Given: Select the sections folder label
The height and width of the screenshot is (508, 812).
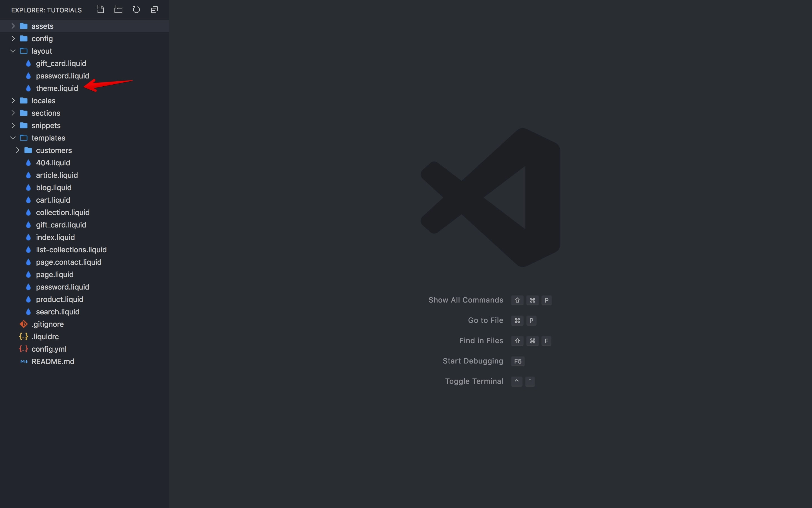Looking at the screenshot, I should [46, 113].
